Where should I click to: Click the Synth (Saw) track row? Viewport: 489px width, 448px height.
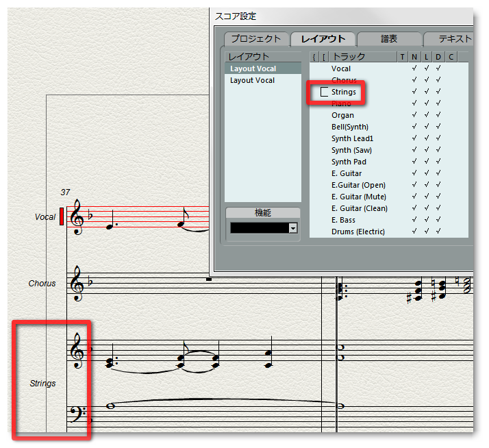pos(389,150)
